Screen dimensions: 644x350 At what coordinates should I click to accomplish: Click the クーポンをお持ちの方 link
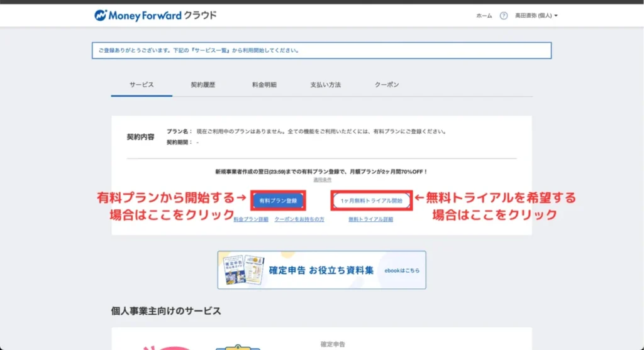point(299,219)
